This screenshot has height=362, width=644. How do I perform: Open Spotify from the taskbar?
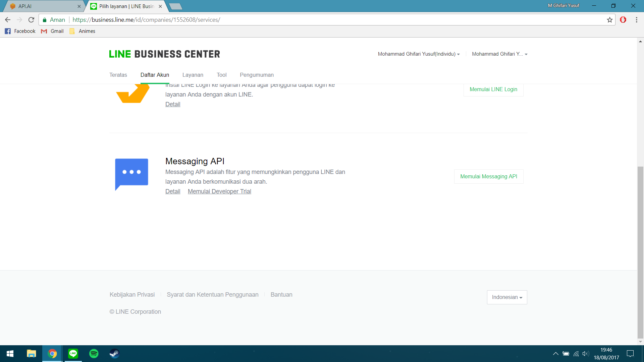[x=94, y=353]
